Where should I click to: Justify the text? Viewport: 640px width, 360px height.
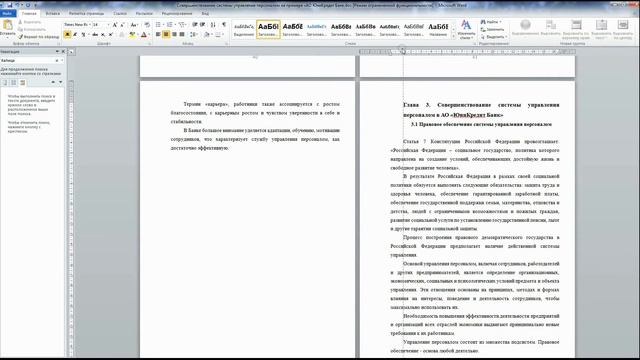coord(182,34)
